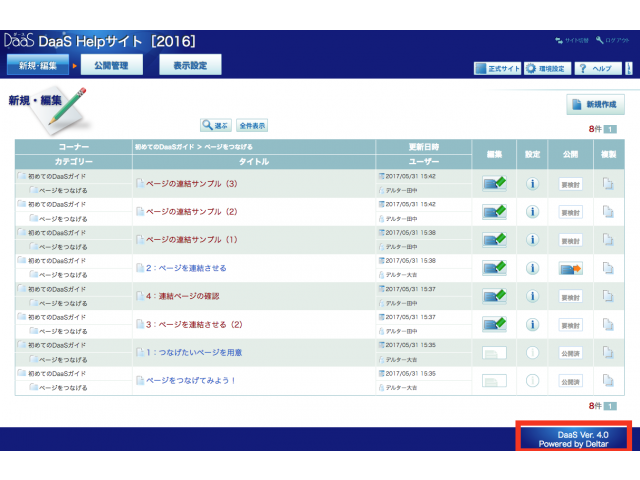The width and height of the screenshot is (640, 480).
Task: Open settings info icon for ページの連結サンプル（2）
Action: click(532, 212)
